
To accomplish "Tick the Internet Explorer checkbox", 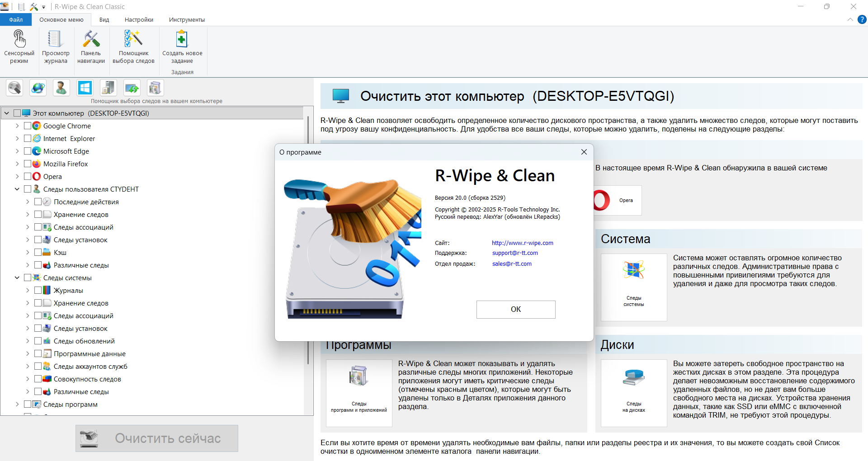I will coord(28,138).
